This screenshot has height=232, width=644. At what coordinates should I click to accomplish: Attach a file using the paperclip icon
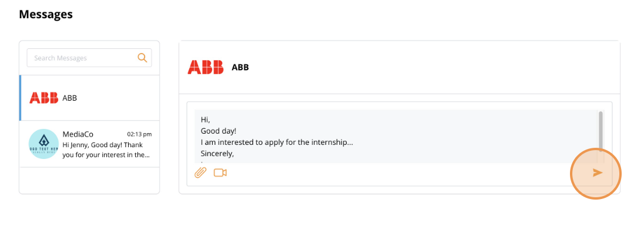tap(200, 173)
